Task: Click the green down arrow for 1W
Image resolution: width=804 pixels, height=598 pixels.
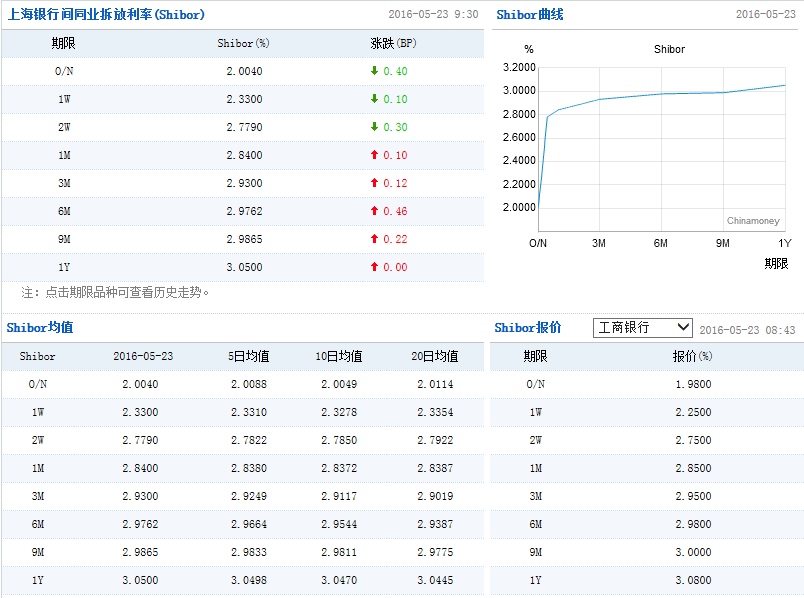Action: [x=374, y=99]
